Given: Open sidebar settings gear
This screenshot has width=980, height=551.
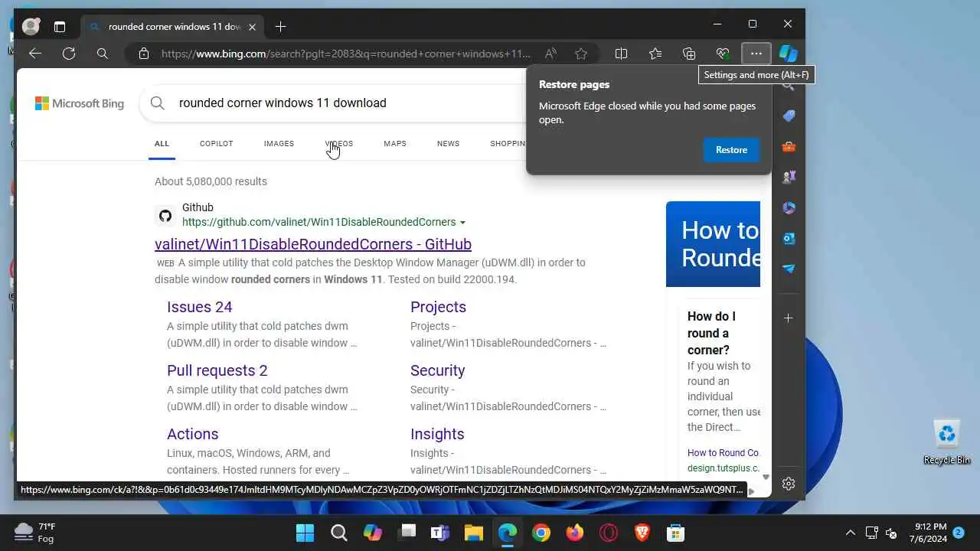Looking at the screenshot, I should [x=789, y=484].
